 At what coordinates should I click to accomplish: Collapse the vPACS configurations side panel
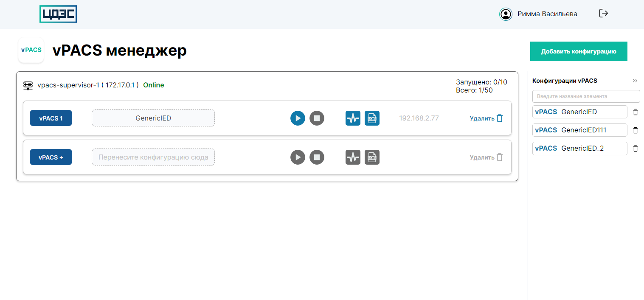(635, 81)
